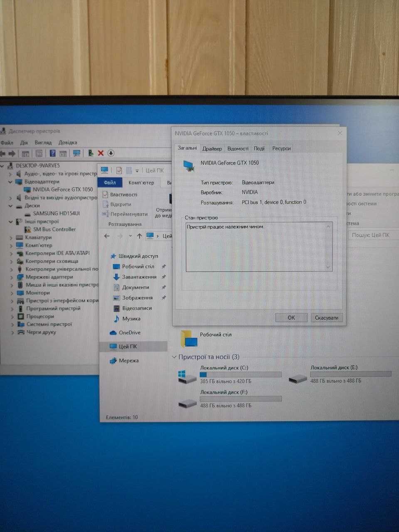The height and width of the screenshot is (532, 399).
Task: Select the DESKTOP-9VARVE5 root node
Action: point(37,166)
